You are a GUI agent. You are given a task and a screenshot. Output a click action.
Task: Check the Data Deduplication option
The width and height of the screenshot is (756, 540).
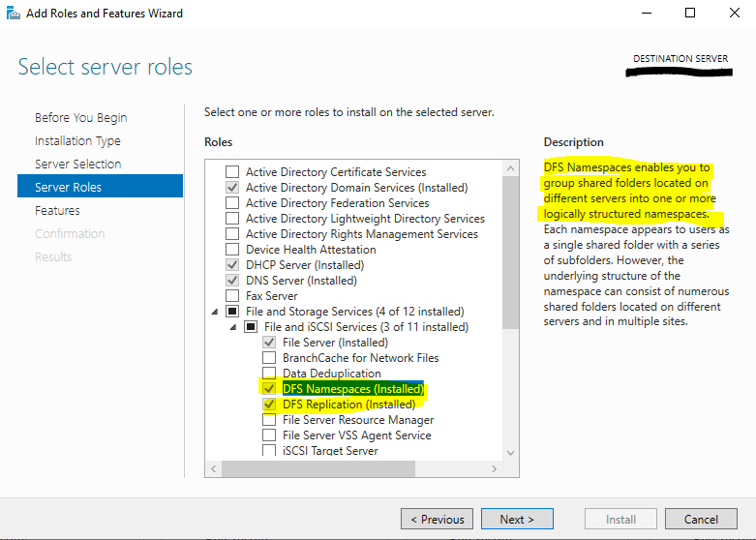(x=269, y=374)
